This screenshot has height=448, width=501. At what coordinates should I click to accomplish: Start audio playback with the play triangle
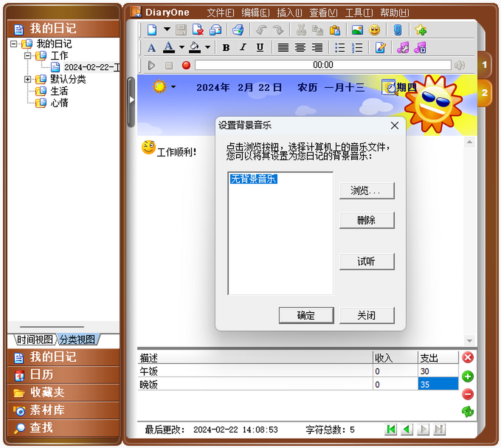pos(152,65)
